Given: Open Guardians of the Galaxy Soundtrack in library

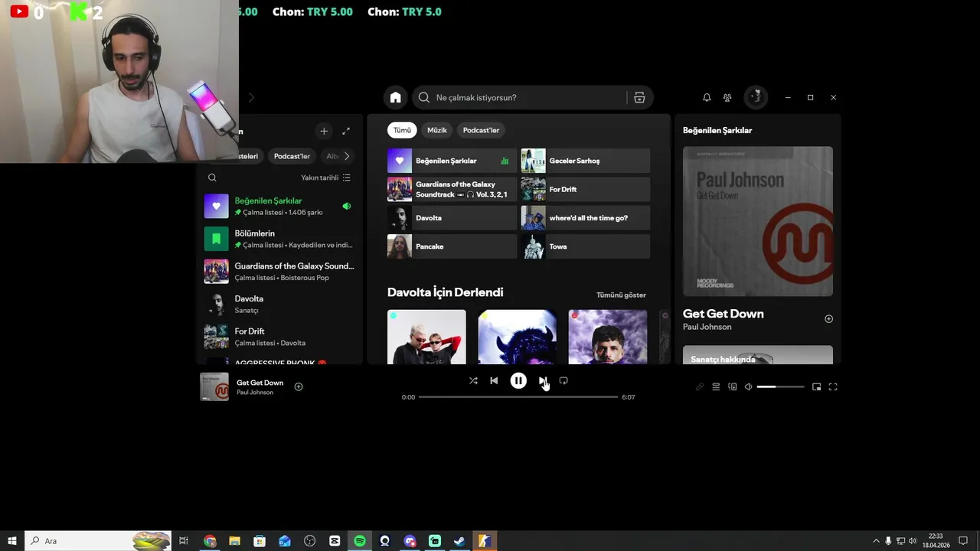Looking at the screenshot, I should pyautogui.click(x=279, y=272).
